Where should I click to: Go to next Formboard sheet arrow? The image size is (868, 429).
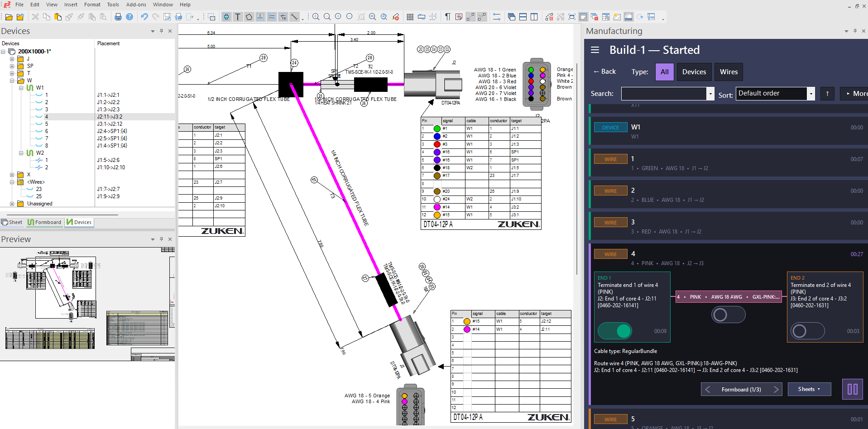click(776, 389)
